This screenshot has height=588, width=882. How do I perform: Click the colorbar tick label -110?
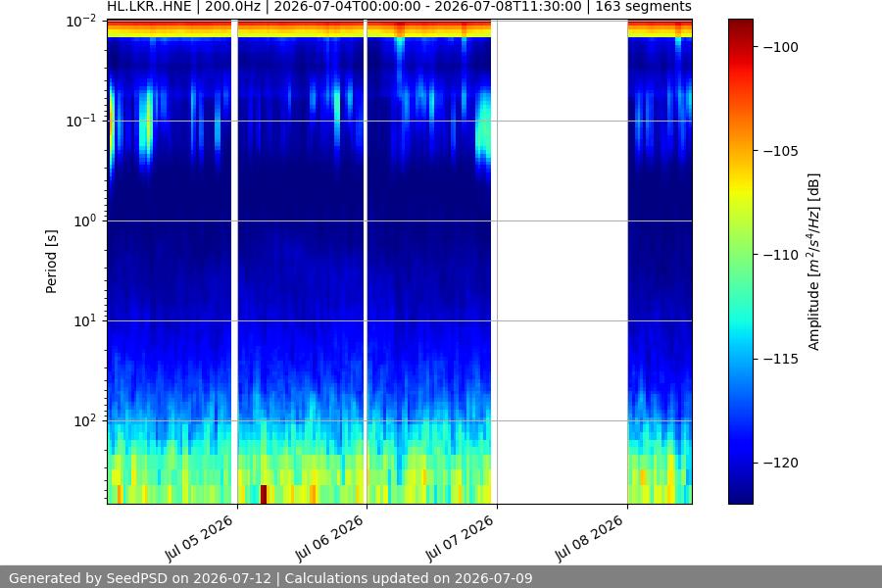coord(781,255)
